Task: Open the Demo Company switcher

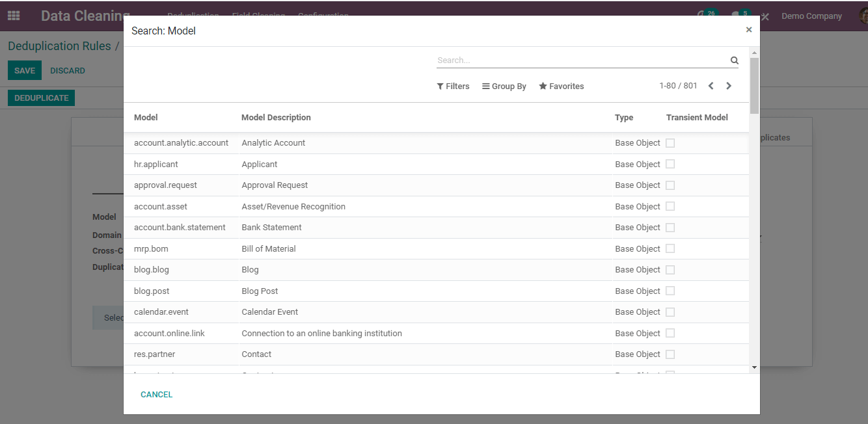Action: (x=811, y=16)
